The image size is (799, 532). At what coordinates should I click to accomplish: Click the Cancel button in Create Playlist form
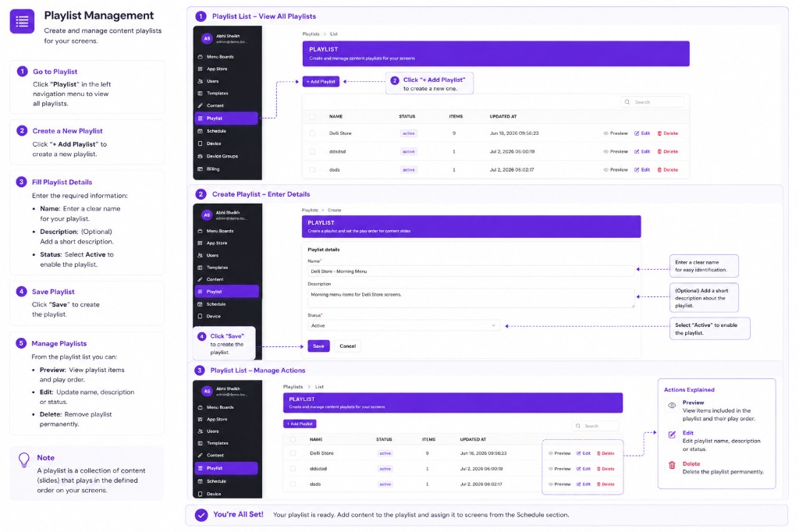click(347, 346)
